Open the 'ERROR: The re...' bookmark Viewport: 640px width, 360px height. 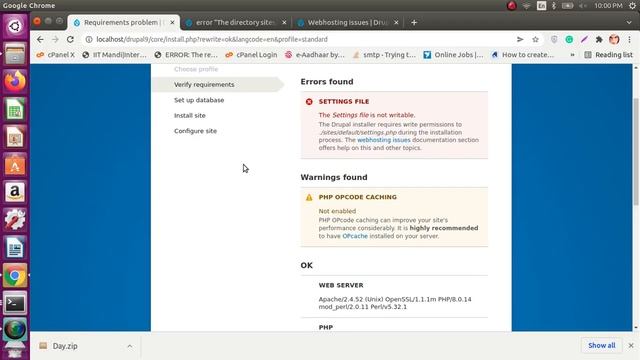186,55
